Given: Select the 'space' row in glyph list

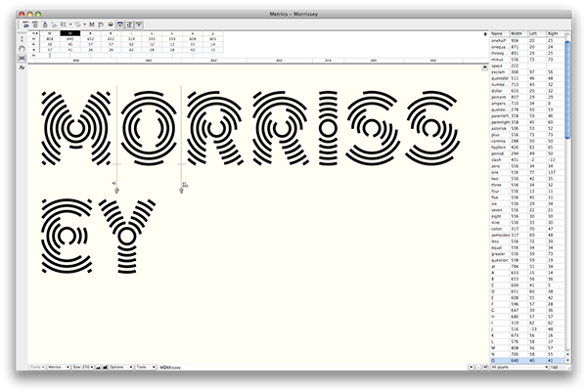Looking at the screenshot, I should (527, 65).
